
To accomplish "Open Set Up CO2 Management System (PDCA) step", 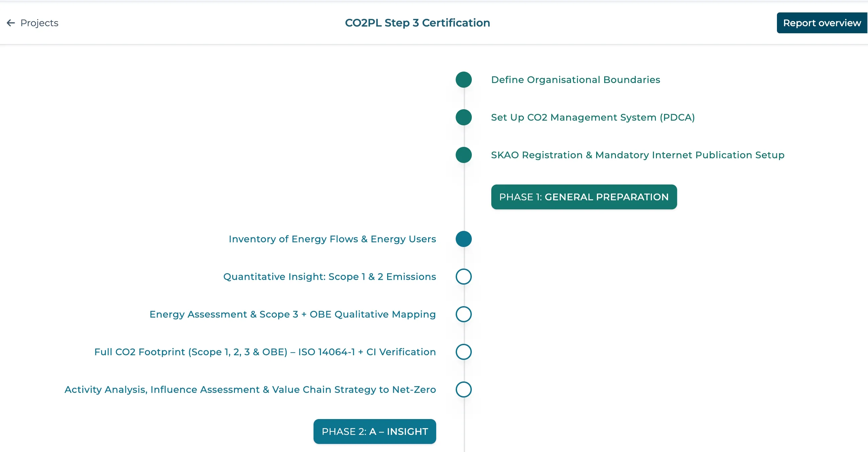I will pyautogui.click(x=593, y=117).
